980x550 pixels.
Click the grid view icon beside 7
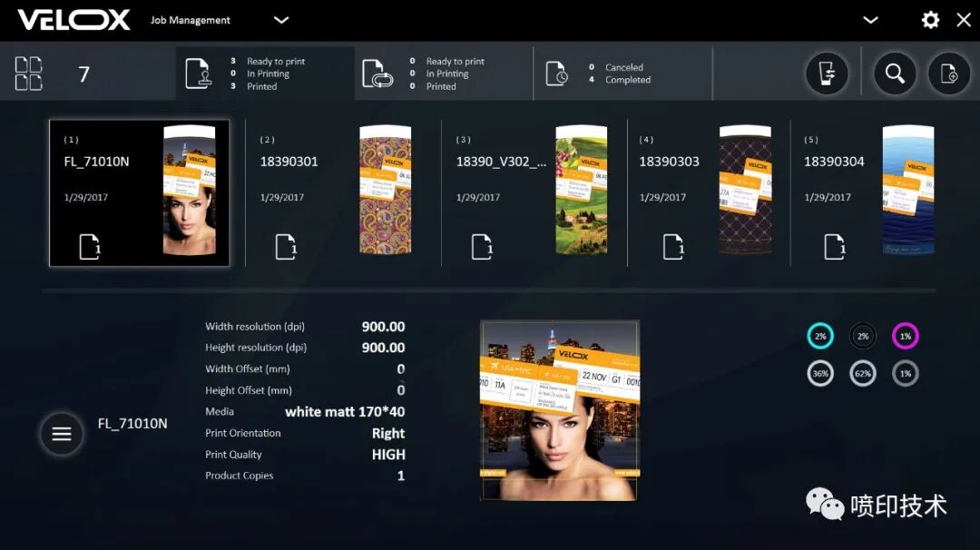(29, 74)
